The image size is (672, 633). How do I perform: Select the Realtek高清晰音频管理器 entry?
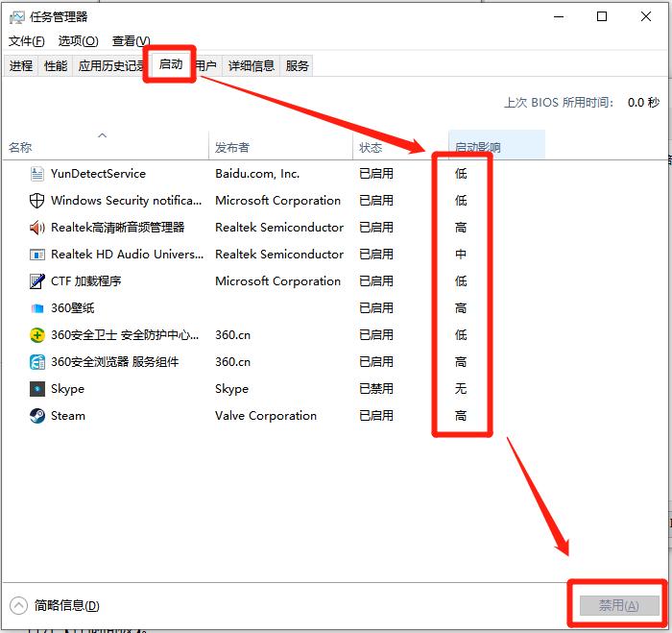tap(117, 228)
